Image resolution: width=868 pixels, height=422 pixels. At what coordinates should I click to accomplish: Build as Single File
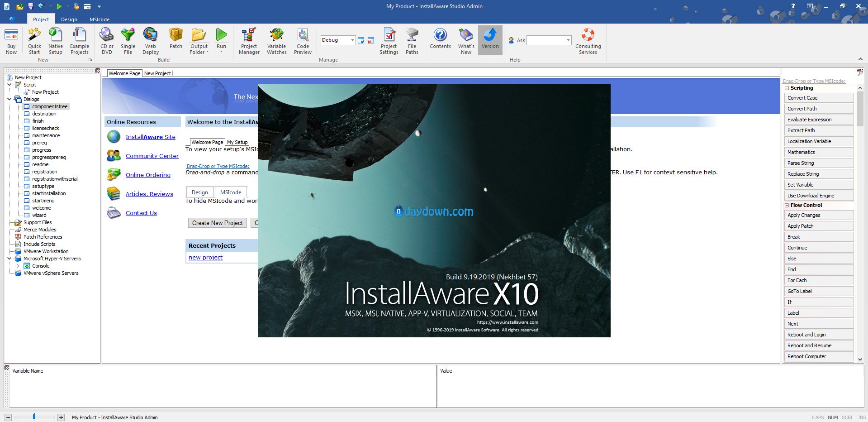pyautogui.click(x=128, y=41)
